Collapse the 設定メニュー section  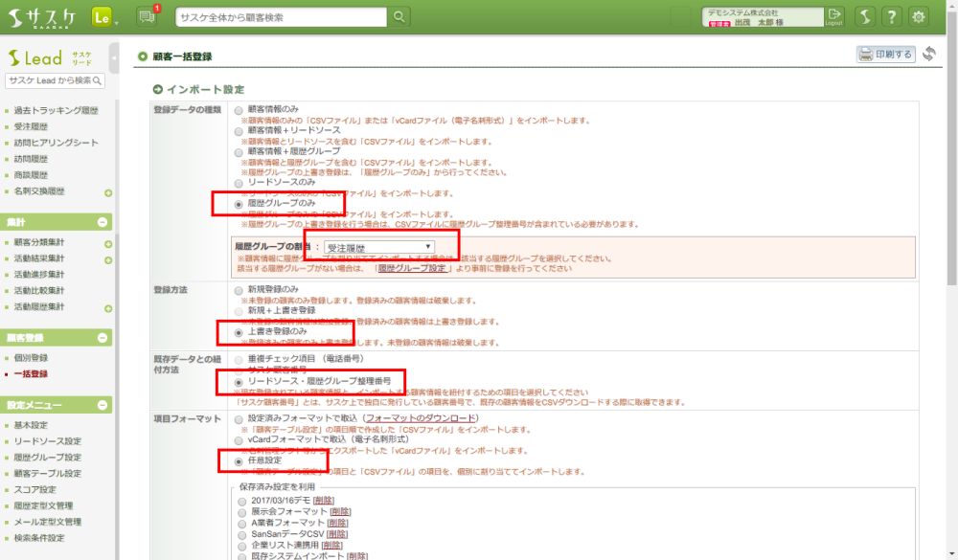[103, 405]
